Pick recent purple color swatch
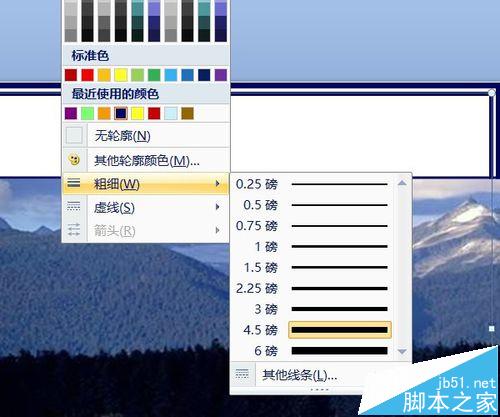The height and width of the screenshot is (417, 500). tap(71, 113)
